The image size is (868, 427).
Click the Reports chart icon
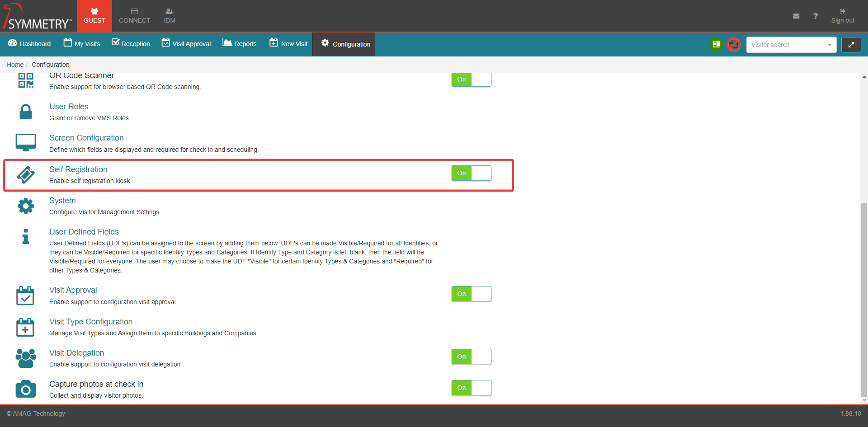[x=227, y=42]
